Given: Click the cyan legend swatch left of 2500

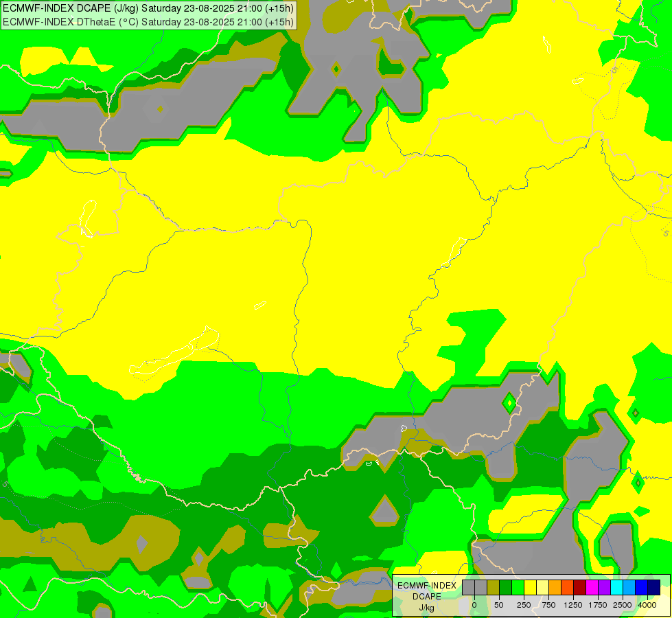Looking at the screenshot, I should (616, 587).
